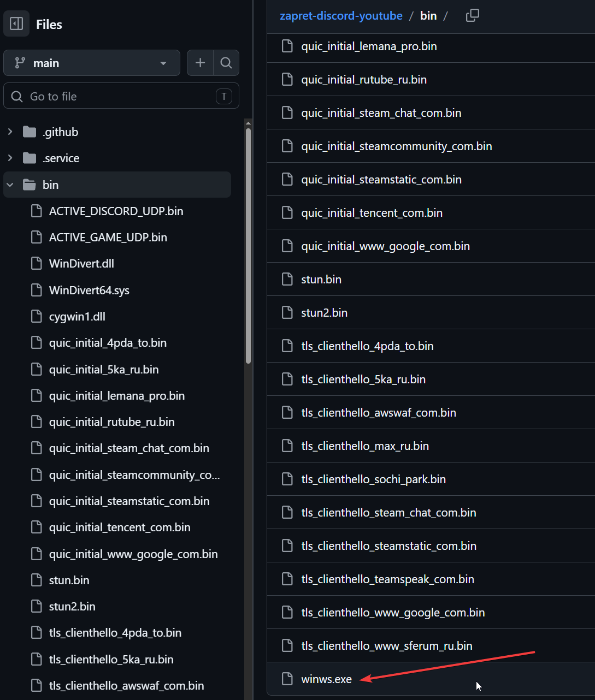
Task: Click file icon beside listing stun.bin
Action: 287,279
